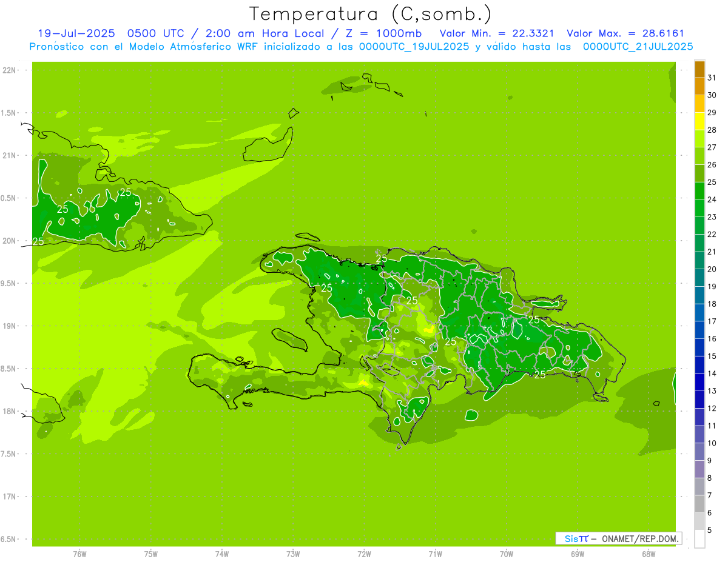
Task: Click 'Valor Max. = 28.6161' readout
Action: pyautogui.click(x=625, y=33)
